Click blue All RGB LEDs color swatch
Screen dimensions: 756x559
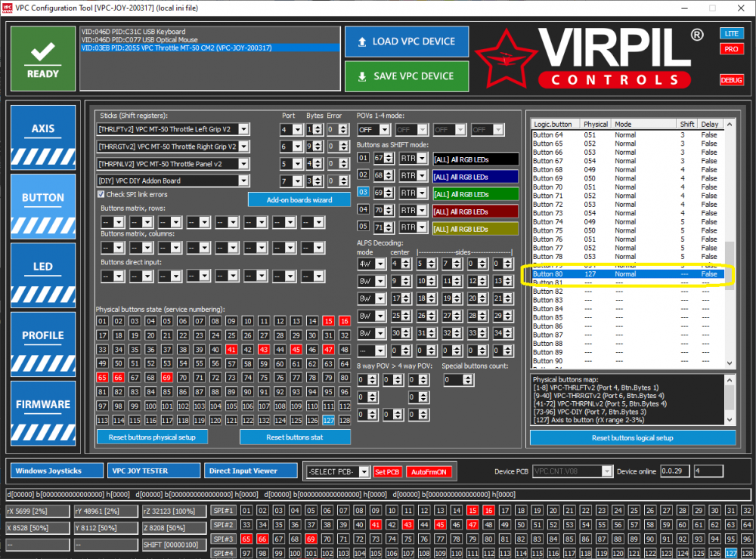point(476,177)
